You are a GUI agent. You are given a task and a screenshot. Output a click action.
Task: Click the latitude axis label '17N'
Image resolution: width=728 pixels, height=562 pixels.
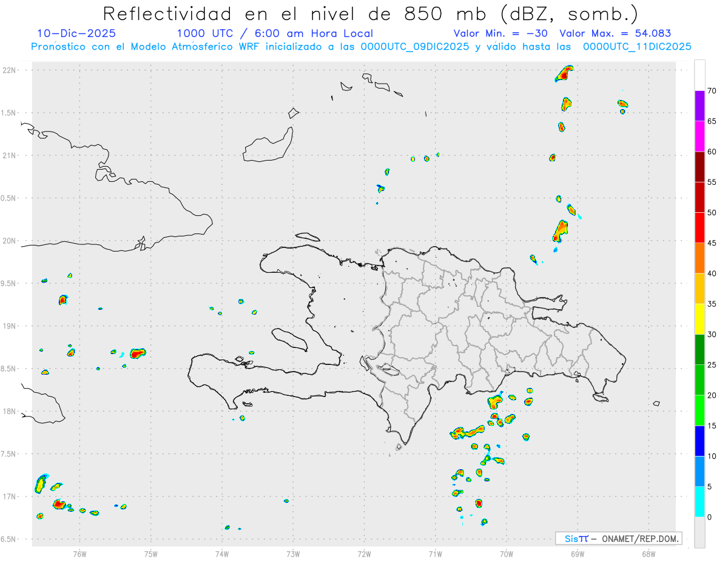pos(8,497)
